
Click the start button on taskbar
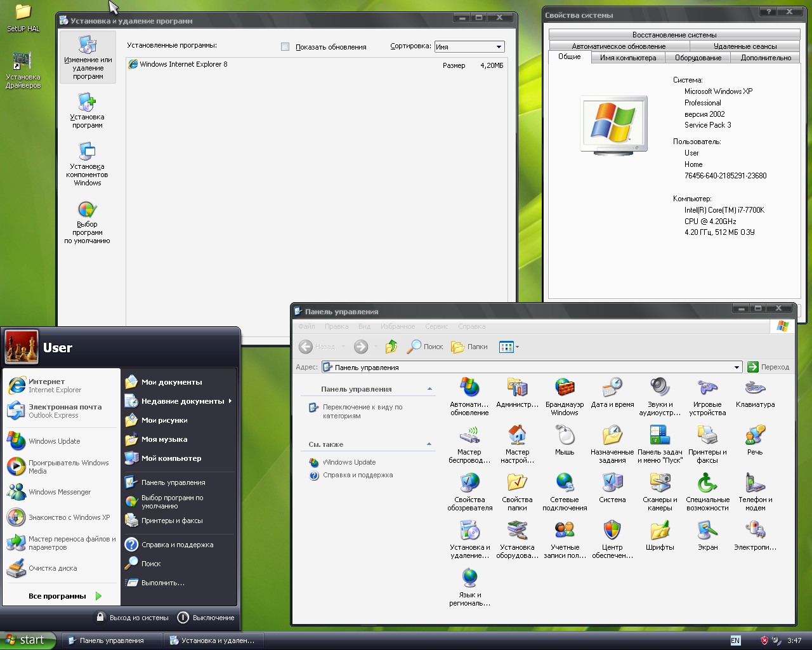point(28,640)
